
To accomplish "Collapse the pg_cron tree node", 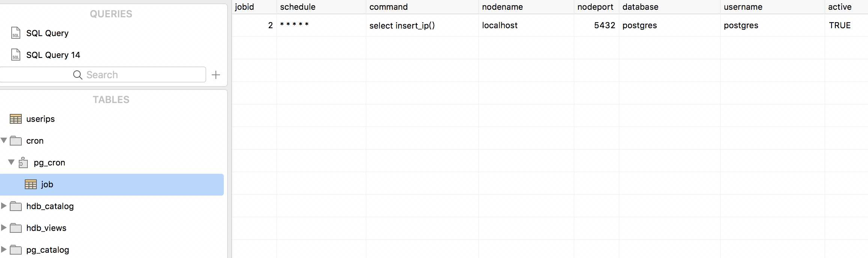I will 11,162.
